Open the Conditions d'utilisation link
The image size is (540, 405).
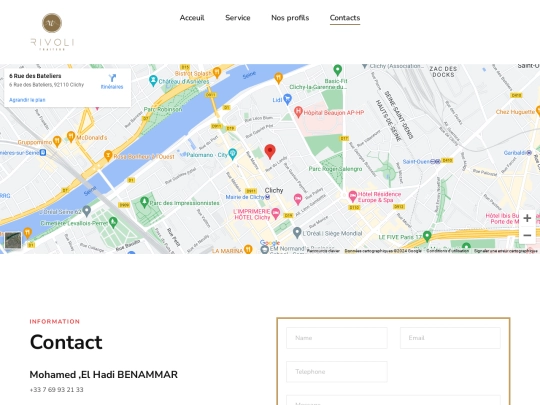448,251
